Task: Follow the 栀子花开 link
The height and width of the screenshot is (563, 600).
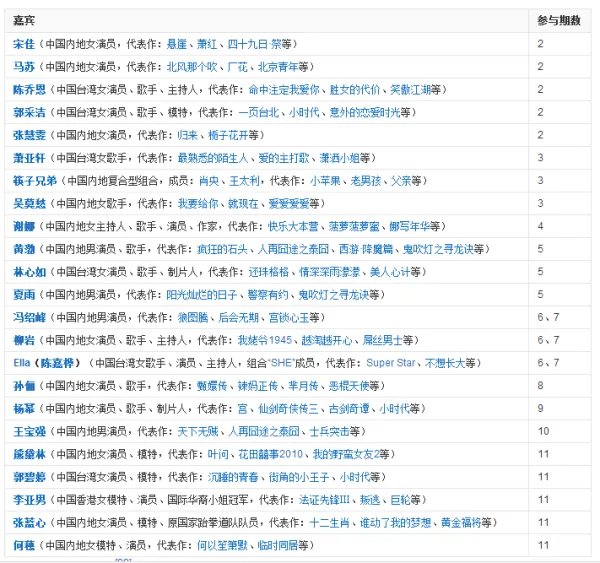Action: 228,135
